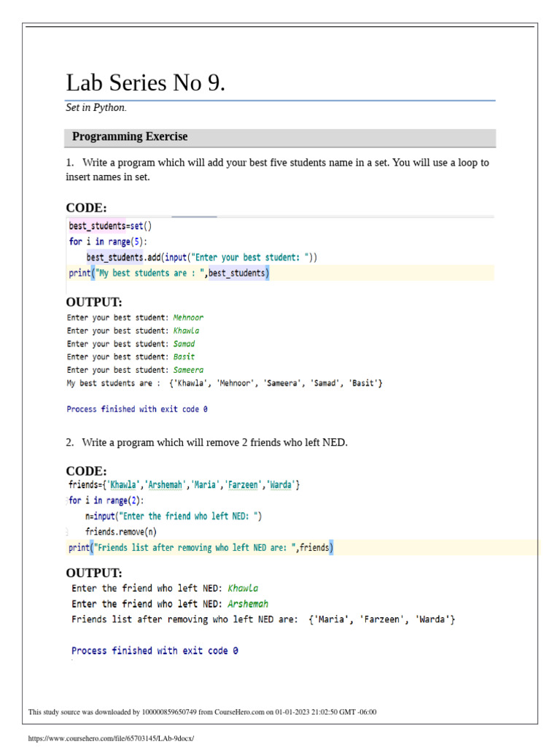Screen dimensions: 560x747
Task: Click the output line listing the best students set
Action: click(x=225, y=383)
